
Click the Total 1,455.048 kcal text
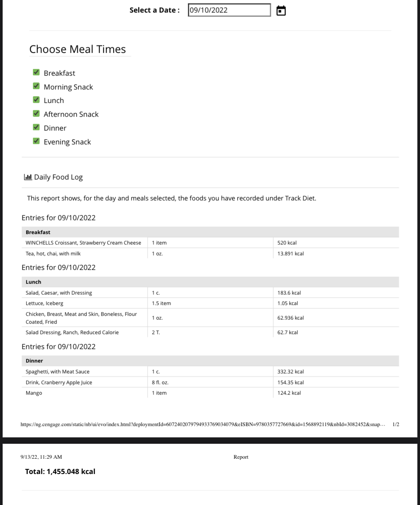pyautogui.click(x=60, y=471)
